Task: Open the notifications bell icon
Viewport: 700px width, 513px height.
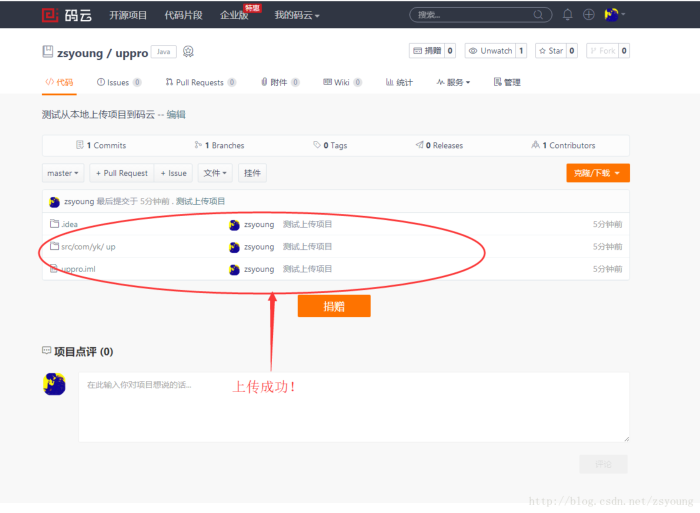Action: pos(568,15)
